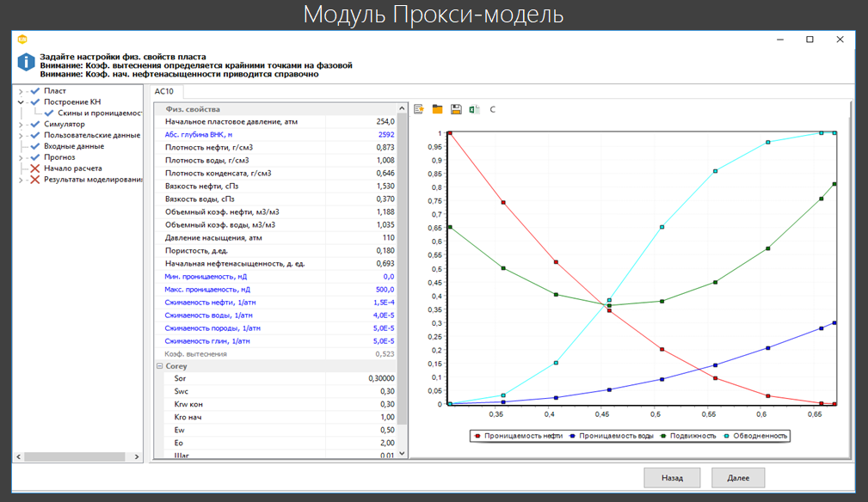The height and width of the screenshot is (502, 868).
Task: Expand the Пласт tree node
Action: click(21, 91)
